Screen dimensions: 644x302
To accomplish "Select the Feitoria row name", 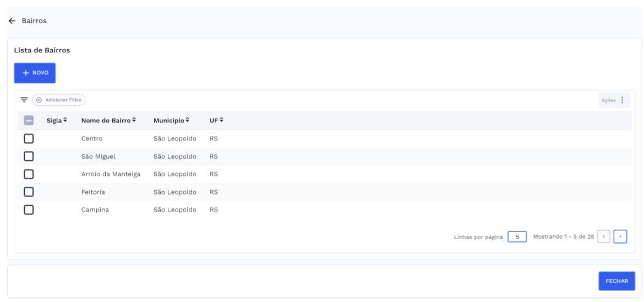I will tap(93, 192).
